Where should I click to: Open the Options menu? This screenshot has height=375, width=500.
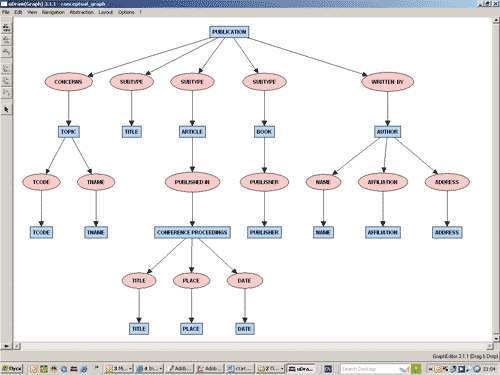(x=126, y=12)
